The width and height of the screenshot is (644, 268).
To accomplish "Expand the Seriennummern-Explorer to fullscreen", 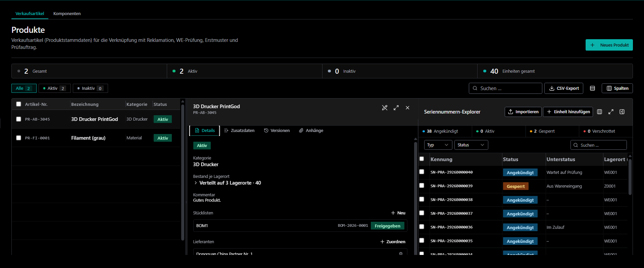I will (611, 112).
